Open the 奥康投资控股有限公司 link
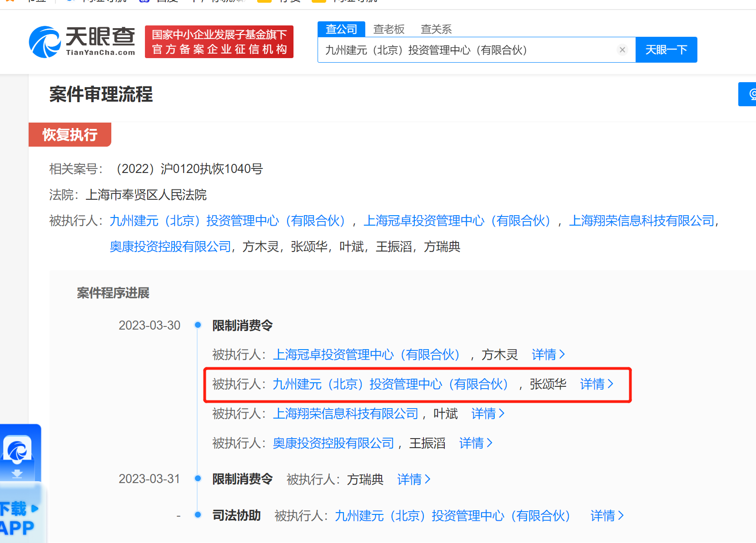The height and width of the screenshot is (543, 756). [169, 247]
